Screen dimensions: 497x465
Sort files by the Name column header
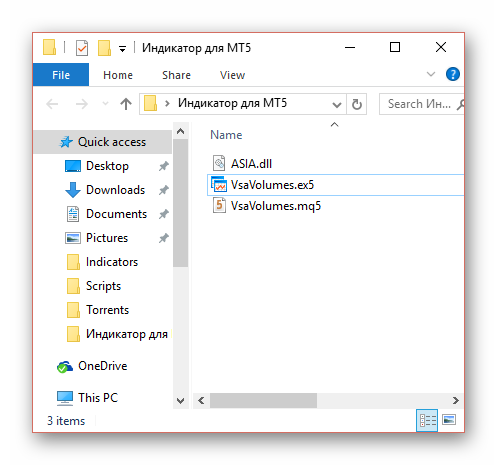226,135
